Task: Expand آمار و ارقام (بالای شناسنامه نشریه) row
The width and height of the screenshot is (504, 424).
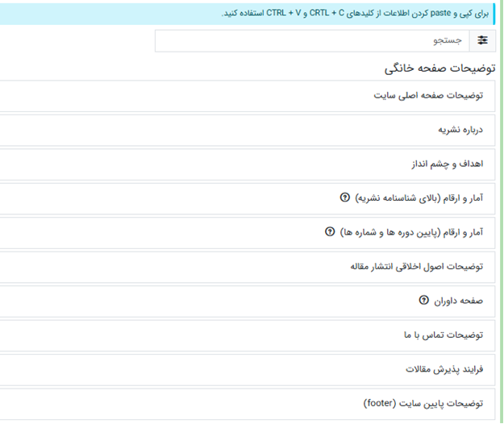Action: pyautogui.click(x=419, y=197)
